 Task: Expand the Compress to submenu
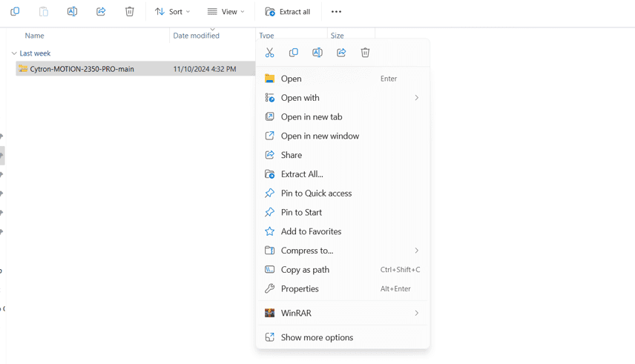click(x=343, y=251)
